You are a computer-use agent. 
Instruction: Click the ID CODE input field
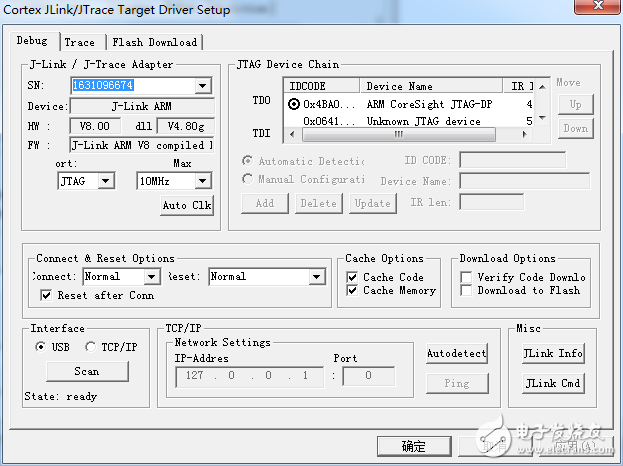513,160
